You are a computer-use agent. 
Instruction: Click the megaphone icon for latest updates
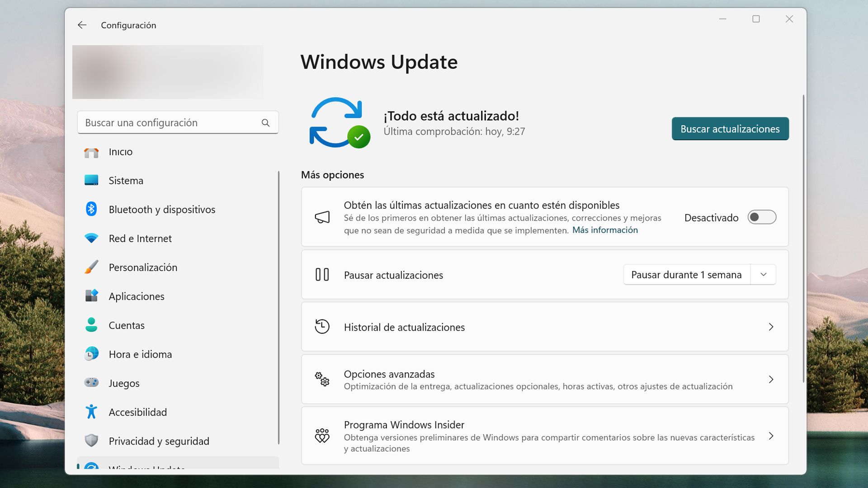coord(322,217)
